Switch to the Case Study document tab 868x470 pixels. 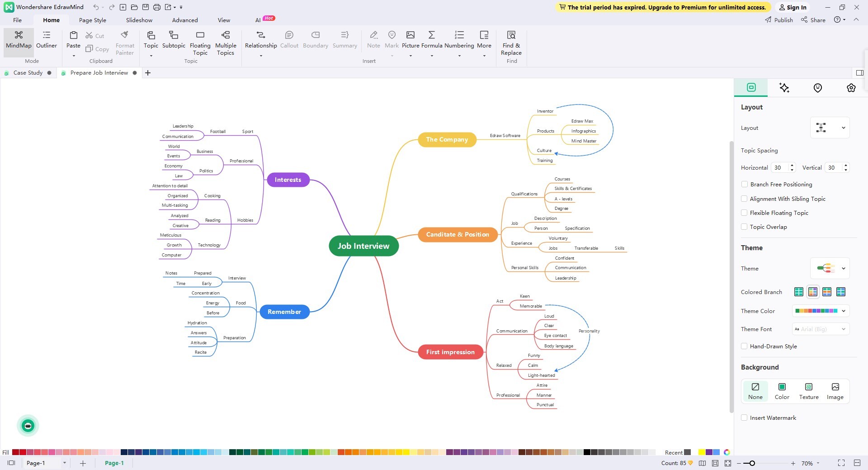(28, 73)
